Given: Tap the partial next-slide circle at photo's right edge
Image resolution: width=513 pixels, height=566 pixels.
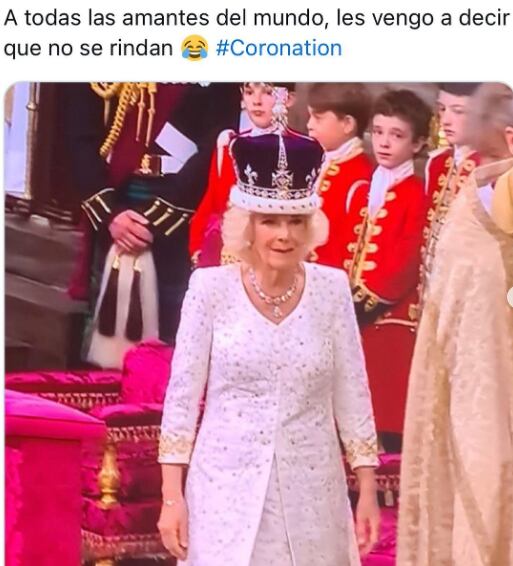Looking at the screenshot, I should coord(510,296).
